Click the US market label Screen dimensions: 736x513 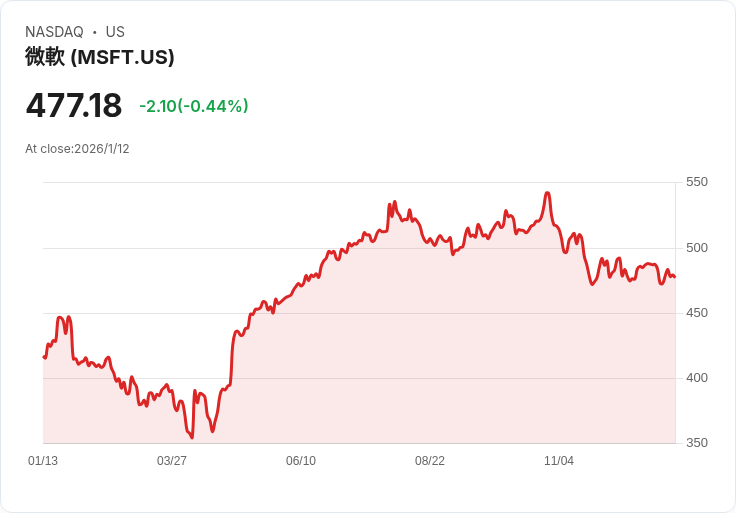click(115, 32)
